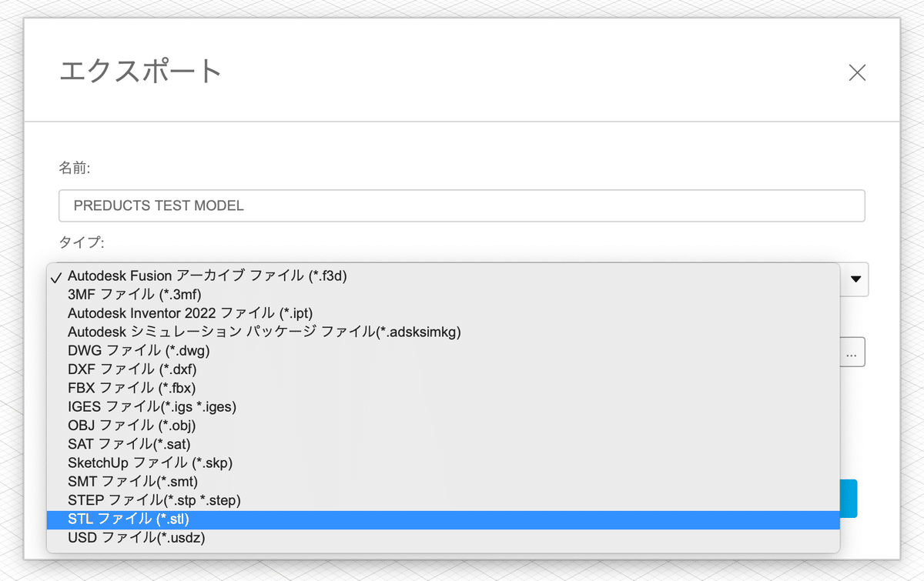Select Autodesk Inventor 2022 file (*.ipt)
This screenshot has width=924, height=581.
[444, 313]
